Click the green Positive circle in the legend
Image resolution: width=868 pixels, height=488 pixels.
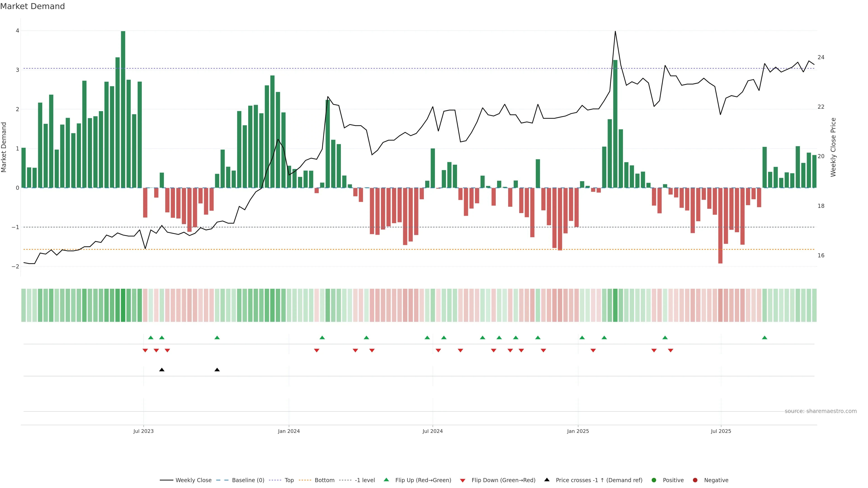(654, 480)
